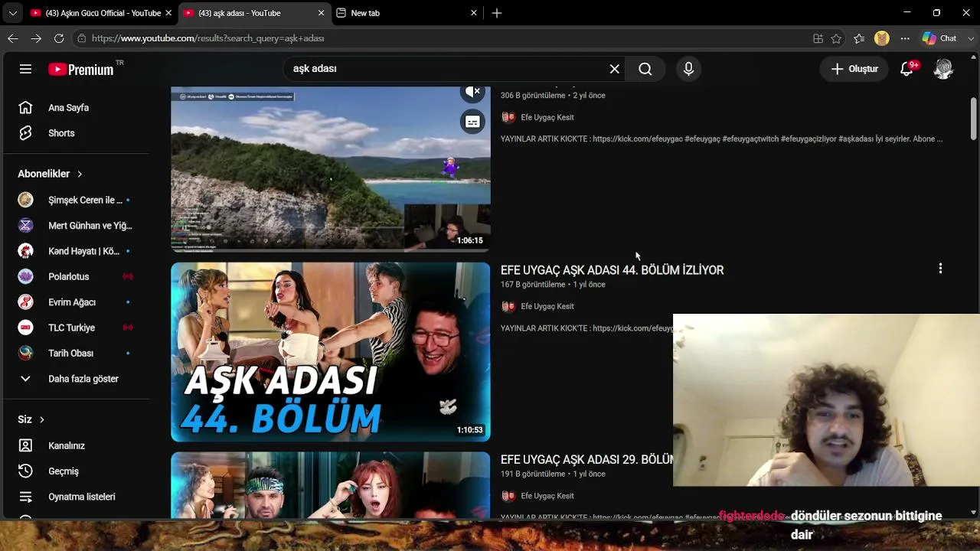Play the AŞK ADASI 44. BÖLÜM thumbnail
The height and width of the screenshot is (551, 980).
331,352
